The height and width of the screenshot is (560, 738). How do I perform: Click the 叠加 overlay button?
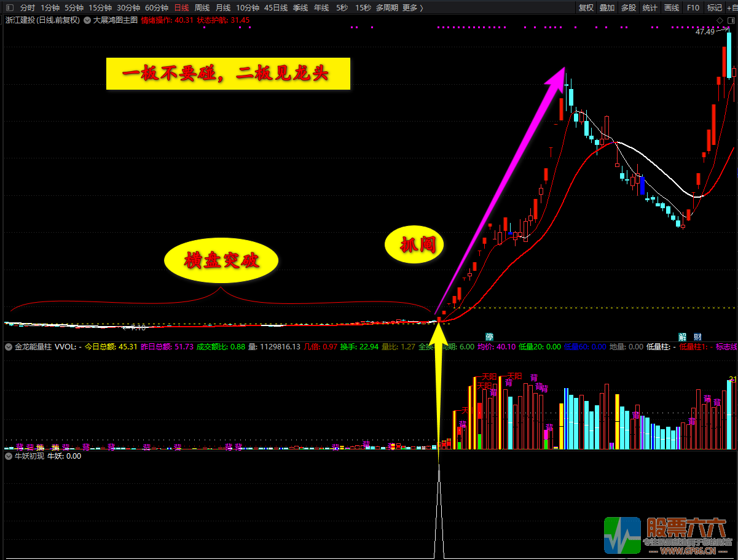click(607, 8)
